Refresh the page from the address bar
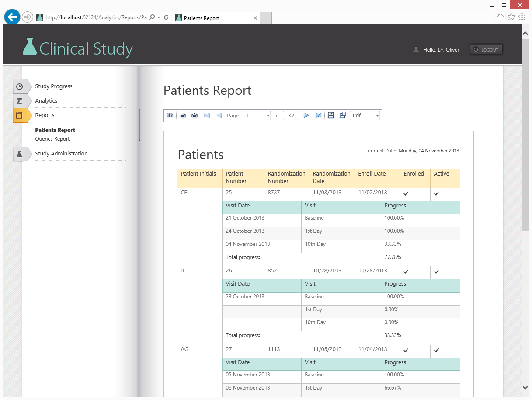The image size is (532, 400). point(166,17)
